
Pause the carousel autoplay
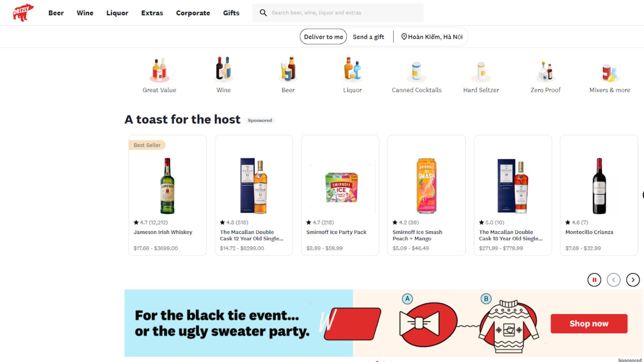pos(594,280)
